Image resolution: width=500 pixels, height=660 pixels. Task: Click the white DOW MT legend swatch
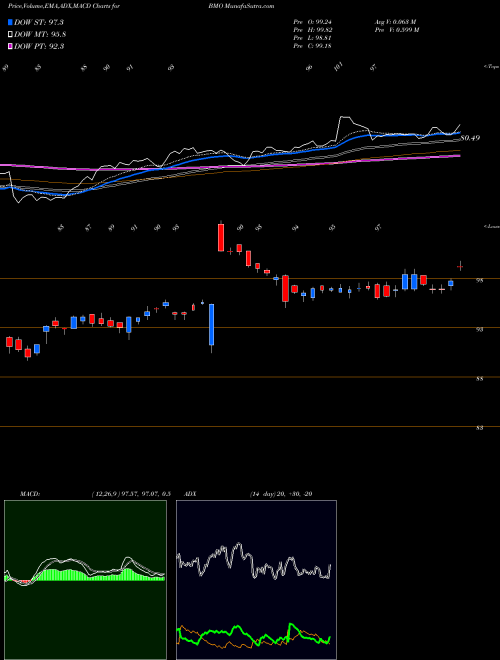(x=11, y=35)
